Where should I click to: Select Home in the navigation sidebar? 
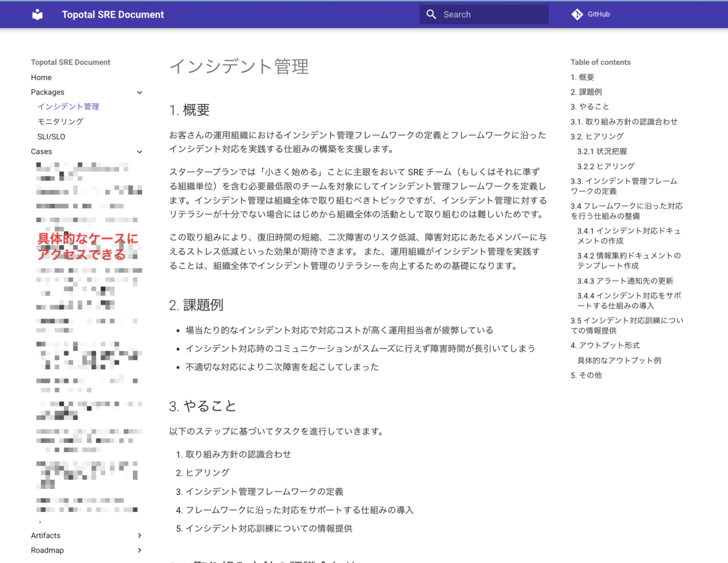pos(41,77)
